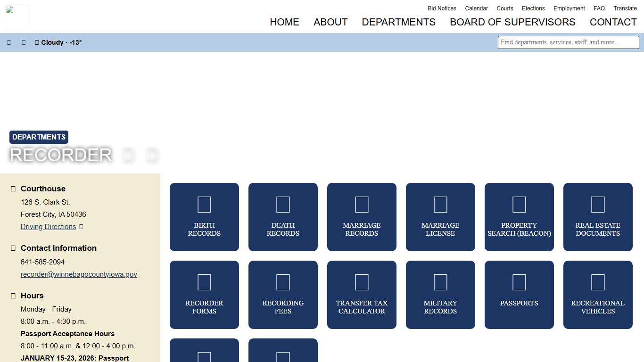Image resolution: width=644 pixels, height=362 pixels.
Task: Click the Driving Directions link
Action: (48, 227)
